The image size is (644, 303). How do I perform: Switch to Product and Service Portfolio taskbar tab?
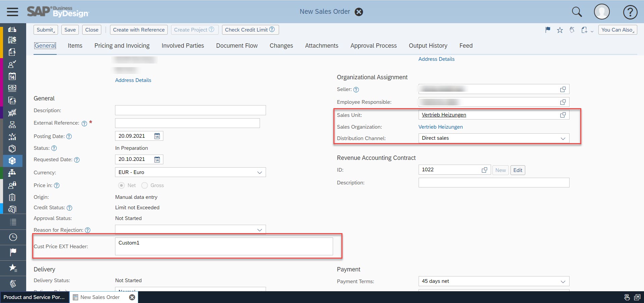(x=34, y=297)
